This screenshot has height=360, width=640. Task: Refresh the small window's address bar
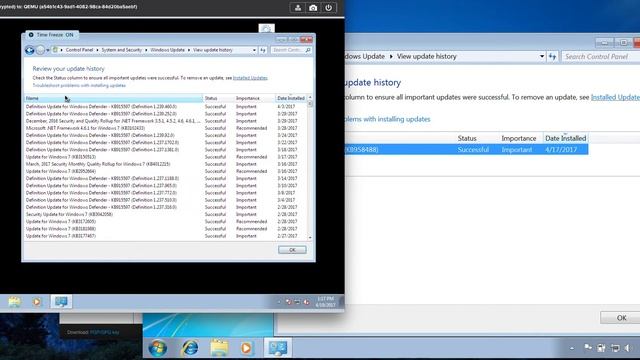point(263,50)
